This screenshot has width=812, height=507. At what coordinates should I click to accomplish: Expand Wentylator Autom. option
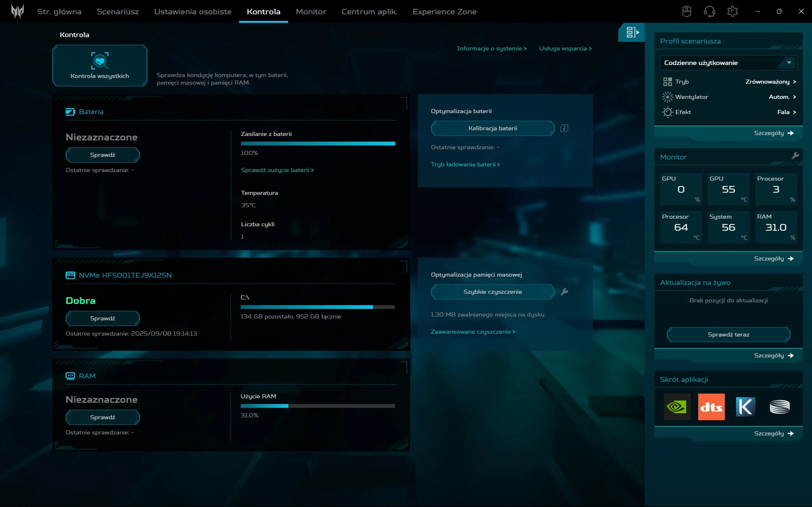[x=782, y=97]
